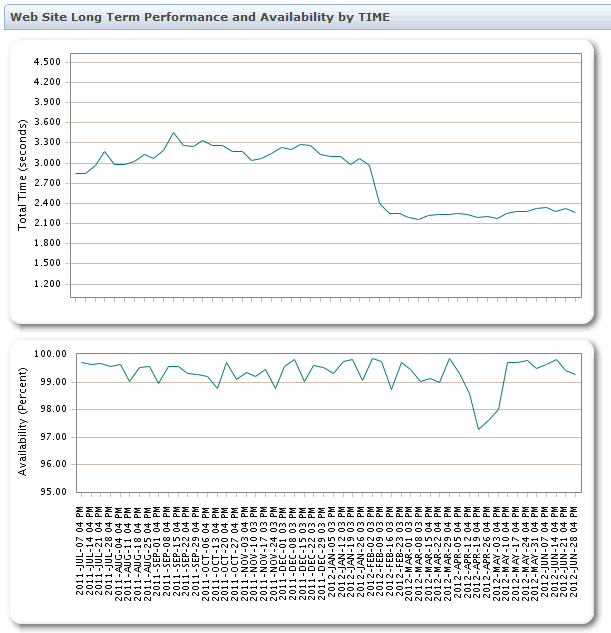Select the 2011-JUL-07 04 PM date label
The width and height of the screenshot is (611, 633).
pos(80,551)
